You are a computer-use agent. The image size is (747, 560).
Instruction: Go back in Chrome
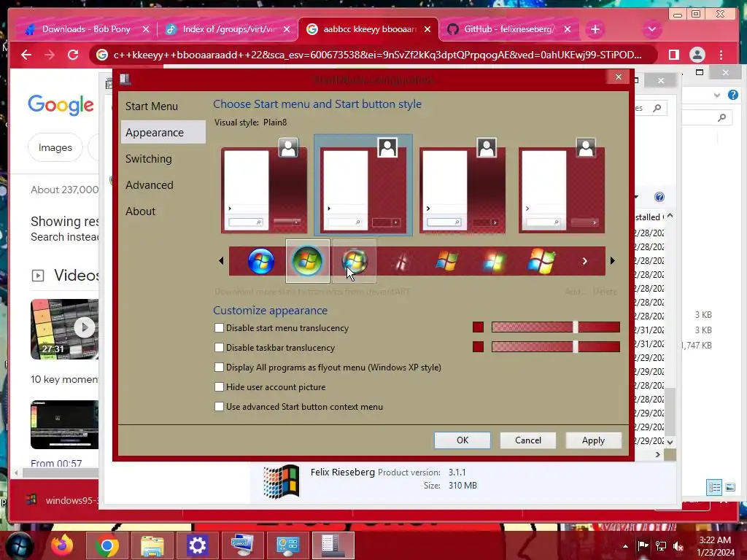[x=26, y=55]
